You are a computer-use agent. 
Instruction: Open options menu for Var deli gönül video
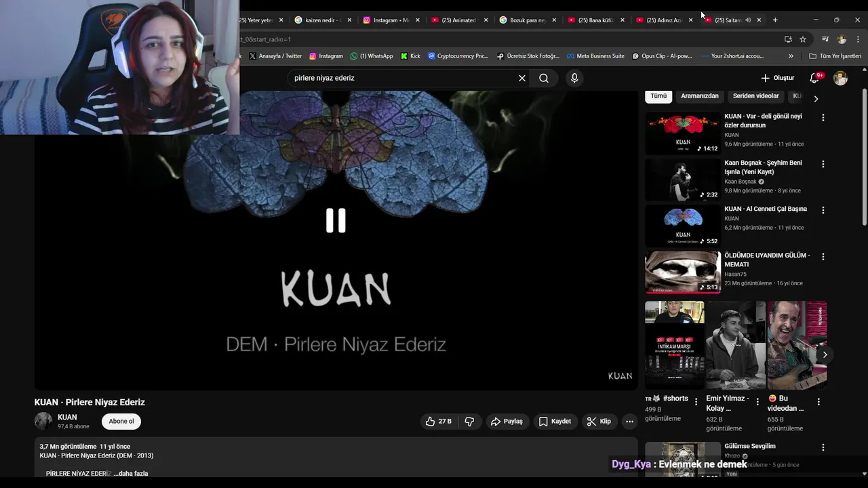[823, 117]
